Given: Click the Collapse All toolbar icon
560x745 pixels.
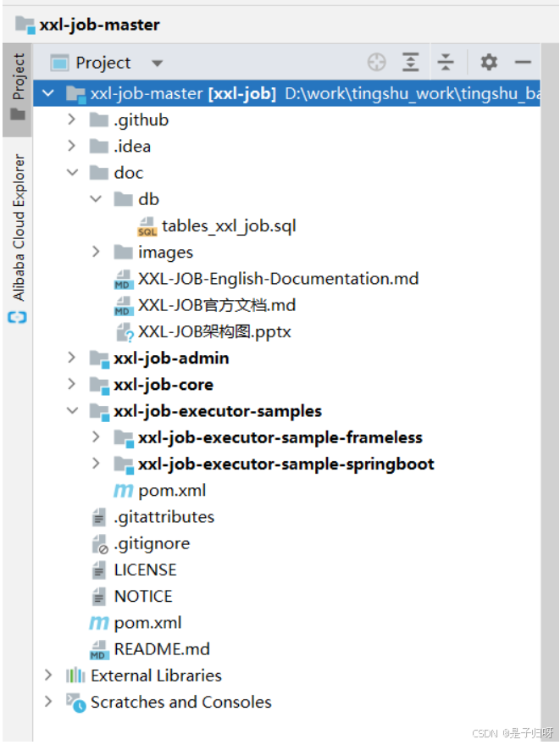Looking at the screenshot, I should 446,62.
